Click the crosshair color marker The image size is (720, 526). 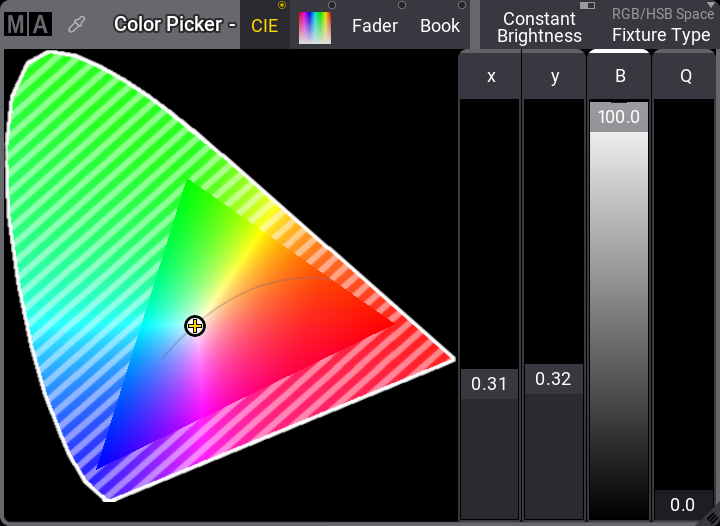195,326
